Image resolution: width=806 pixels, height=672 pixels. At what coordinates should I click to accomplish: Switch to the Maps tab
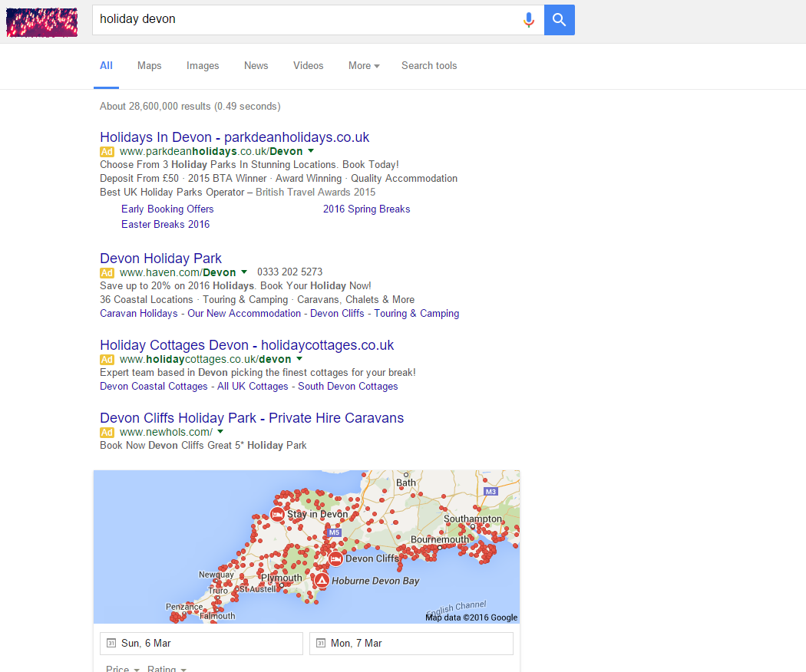149,66
